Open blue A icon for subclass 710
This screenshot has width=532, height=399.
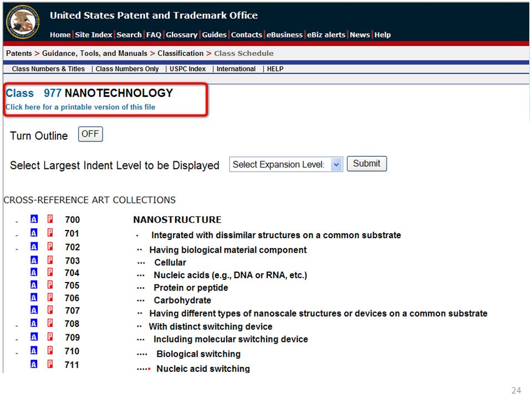pos(34,350)
